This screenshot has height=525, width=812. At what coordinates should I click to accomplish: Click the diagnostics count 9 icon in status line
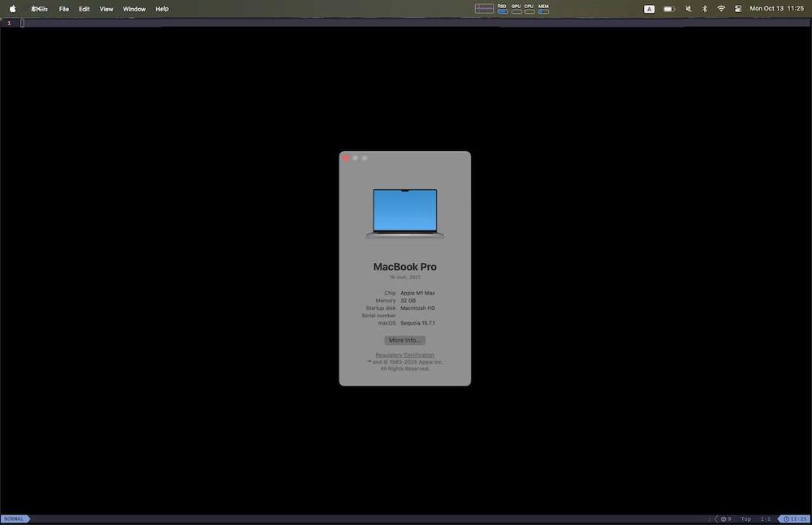coord(726,519)
